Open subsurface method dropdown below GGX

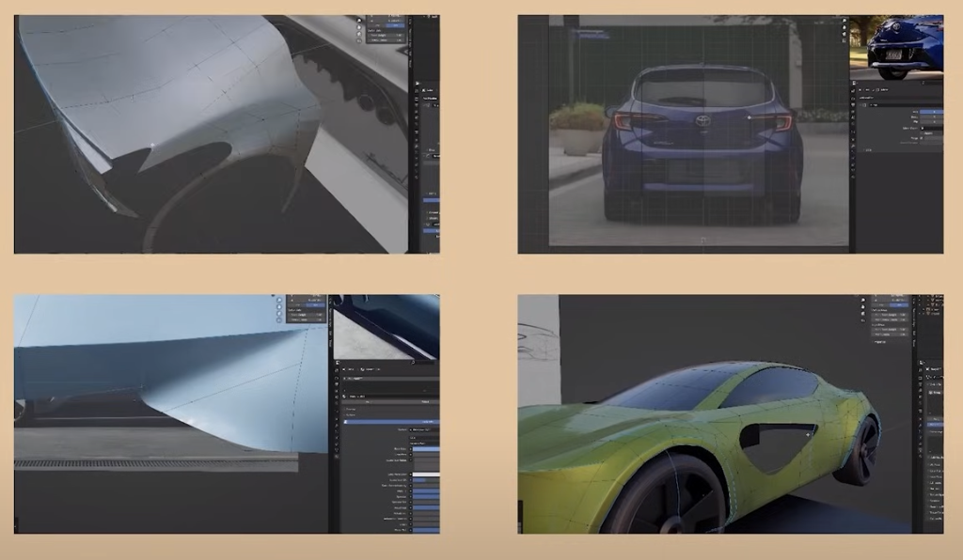tap(424, 443)
